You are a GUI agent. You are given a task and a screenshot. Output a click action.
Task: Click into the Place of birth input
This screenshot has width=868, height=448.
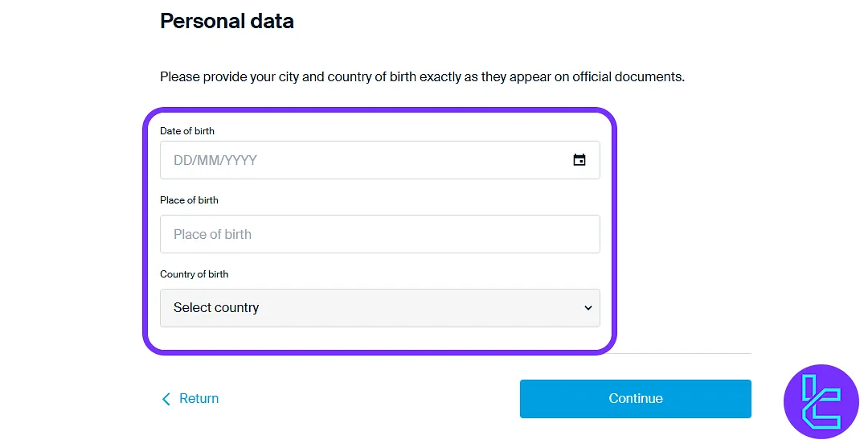coord(379,234)
